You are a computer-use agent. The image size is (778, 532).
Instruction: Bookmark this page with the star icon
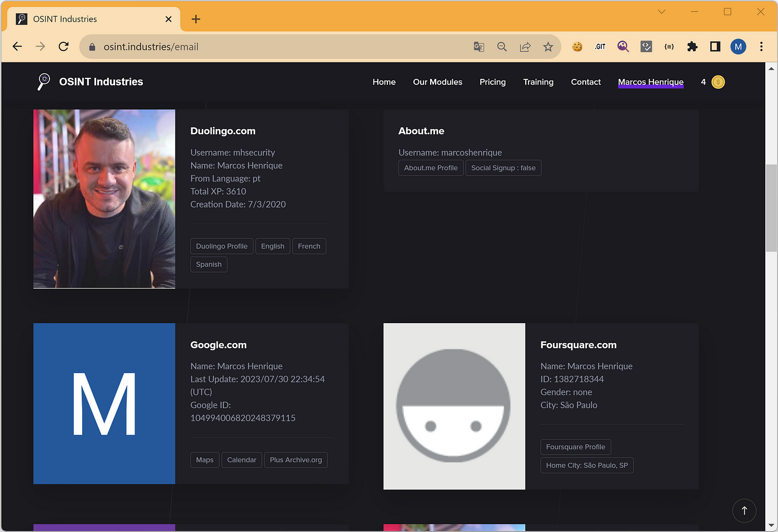(x=548, y=47)
